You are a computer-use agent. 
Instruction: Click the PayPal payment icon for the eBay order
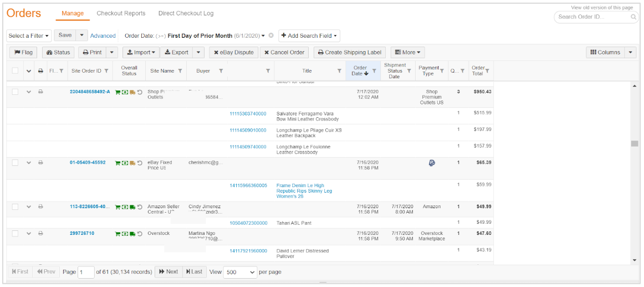tap(432, 163)
